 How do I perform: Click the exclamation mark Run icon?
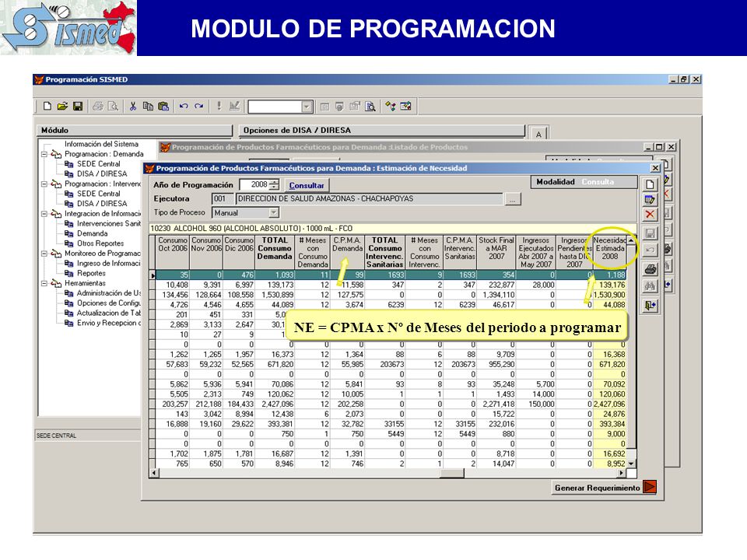click(x=219, y=106)
